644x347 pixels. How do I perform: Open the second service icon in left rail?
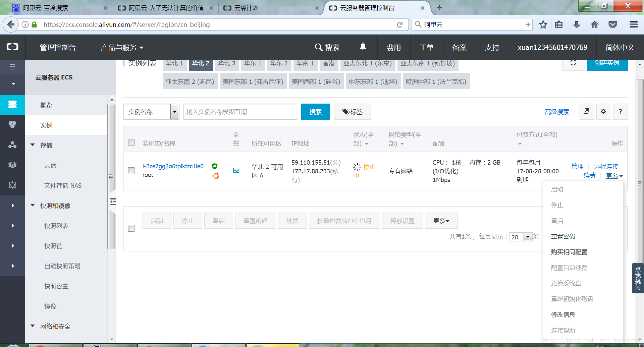[12, 125]
